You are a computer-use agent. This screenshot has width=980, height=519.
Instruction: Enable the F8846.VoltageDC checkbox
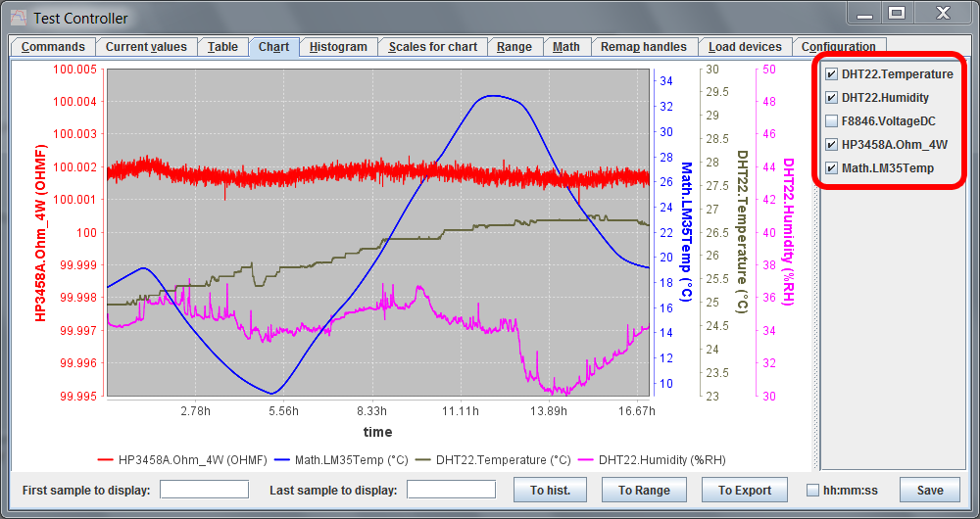pyautogui.click(x=832, y=121)
